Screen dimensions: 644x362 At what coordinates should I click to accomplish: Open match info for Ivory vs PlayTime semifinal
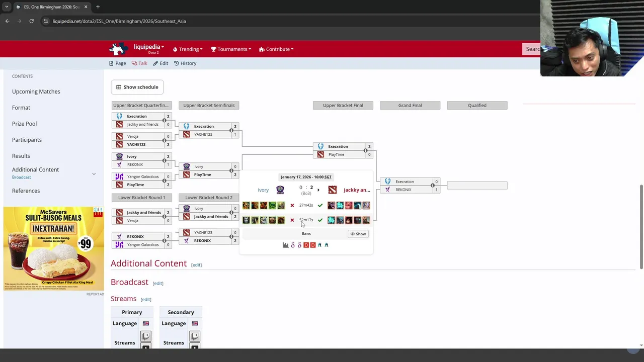point(231,170)
